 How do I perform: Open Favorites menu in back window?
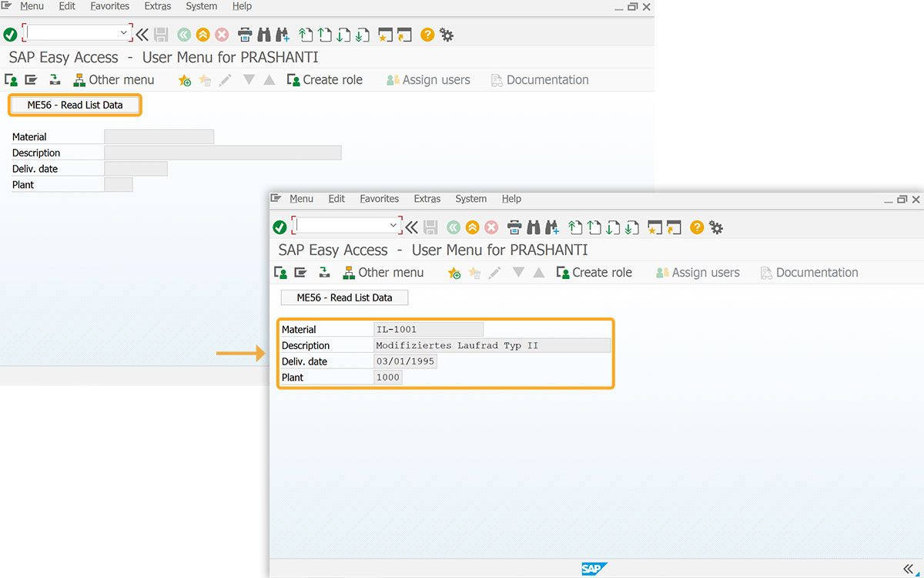110,6
